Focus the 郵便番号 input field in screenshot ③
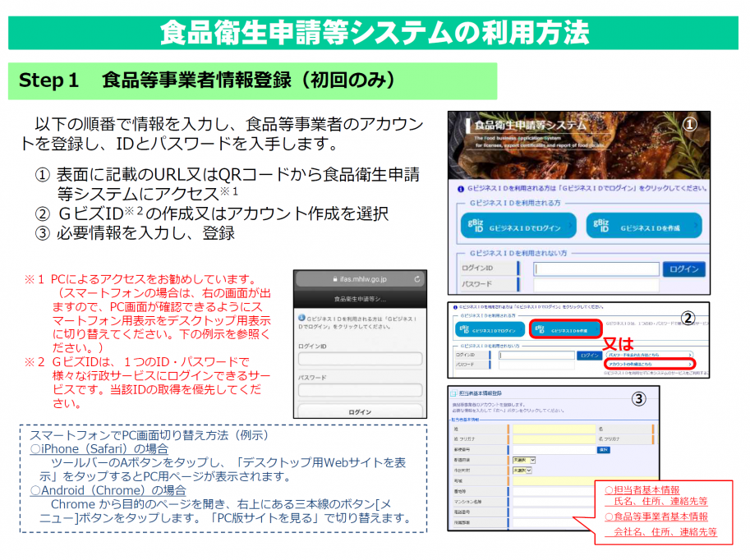Screen dimensions: 750x560 [554, 450]
